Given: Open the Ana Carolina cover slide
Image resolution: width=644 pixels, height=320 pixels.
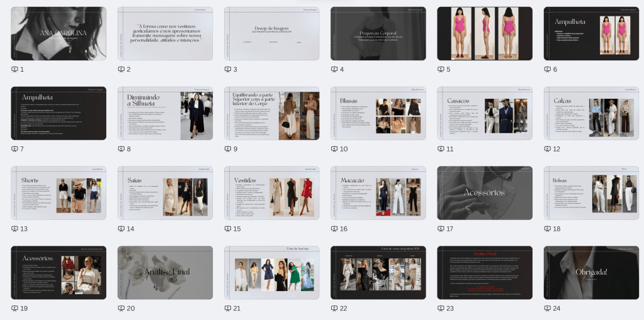Looking at the screenshot, I should (59, 33).
